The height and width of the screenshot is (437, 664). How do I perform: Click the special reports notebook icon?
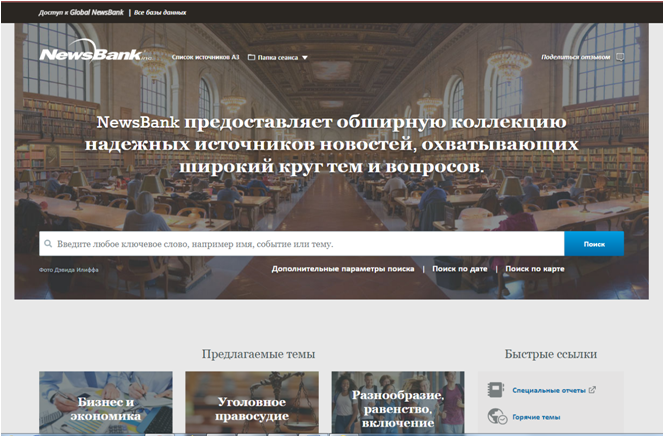tap(495, 390)
